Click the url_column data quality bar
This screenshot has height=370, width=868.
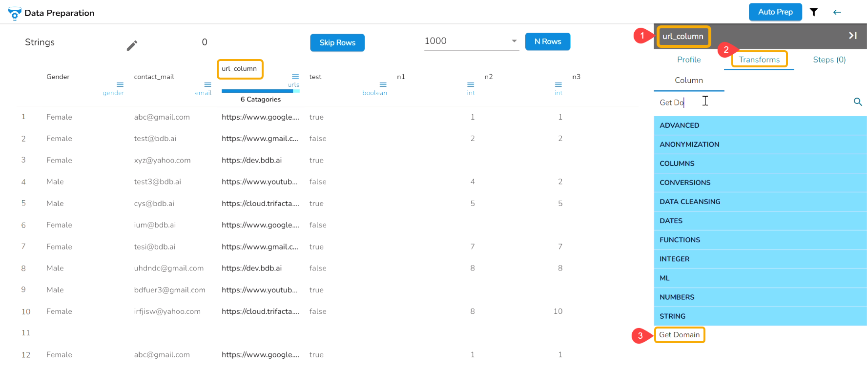(x=260, y=91)
